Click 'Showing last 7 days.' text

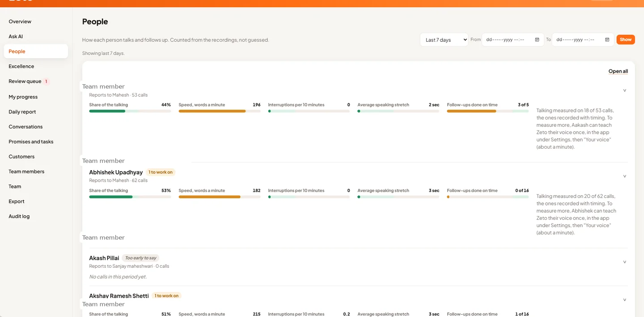pyautogui.click(x=103, y=53)
